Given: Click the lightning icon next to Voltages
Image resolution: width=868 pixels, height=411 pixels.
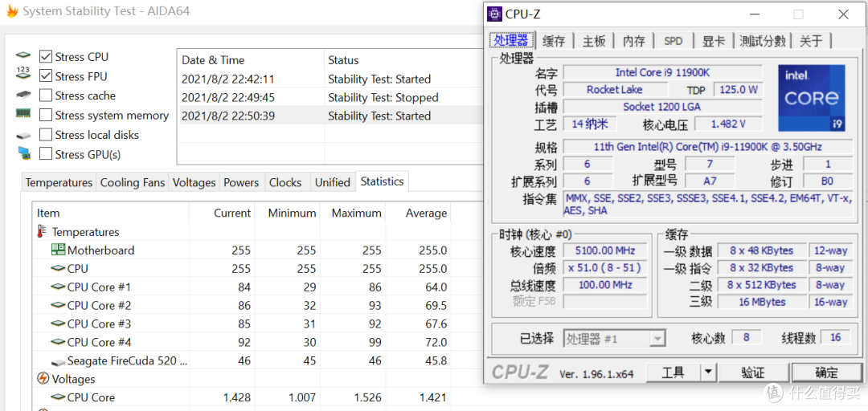Looking at the screenshot, I should click(43, 379).
